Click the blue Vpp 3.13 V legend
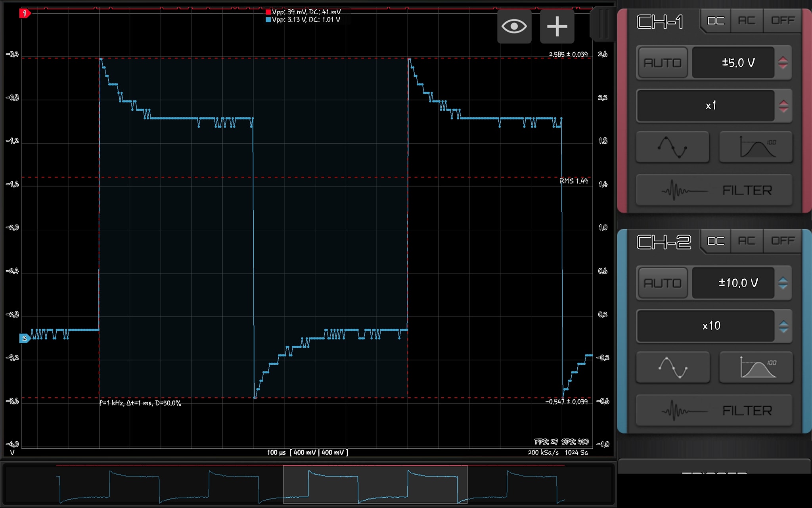Image resolution: width=812 pixels, height=508 pixels. [x=303, y=19]
